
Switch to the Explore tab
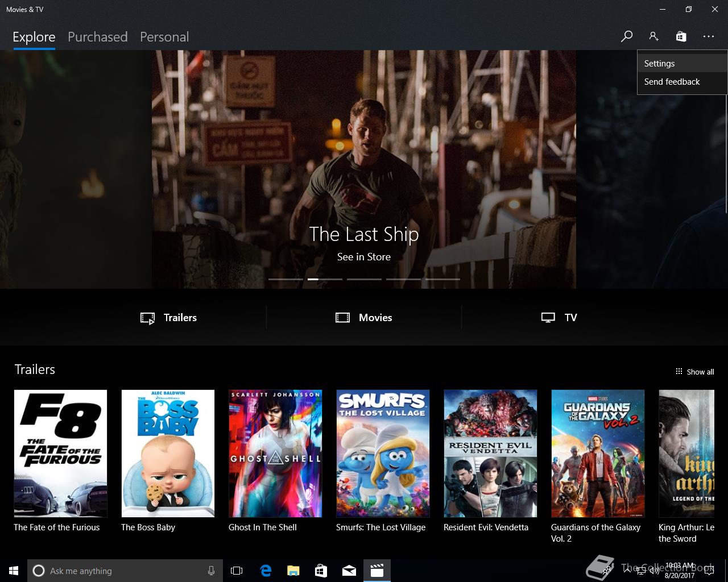click(x=34, y=37)
